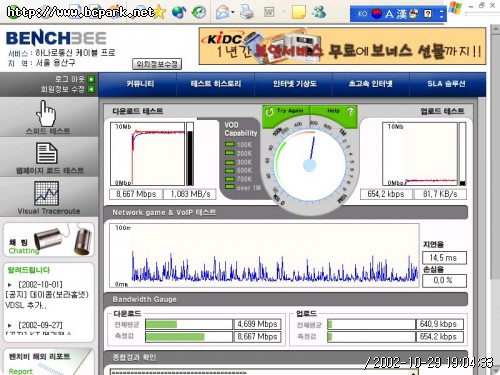Click the 8,667 Mbps download result field

point(136,194)
